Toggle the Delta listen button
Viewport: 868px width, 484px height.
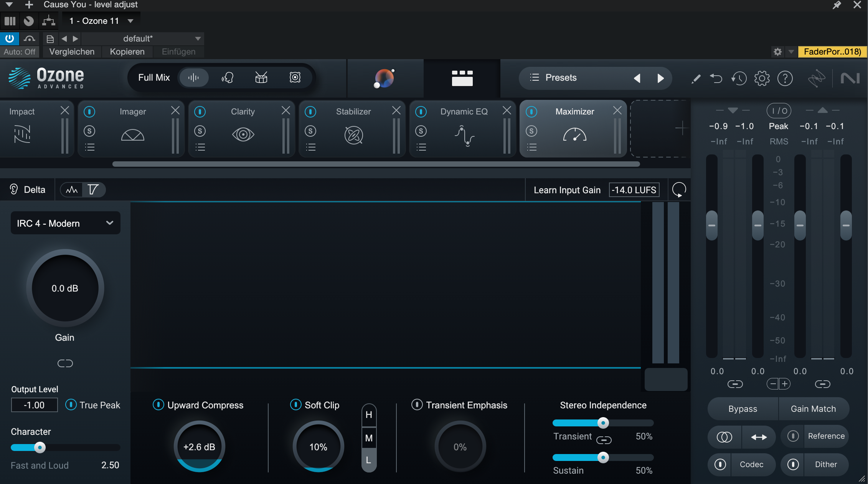click(28, 189)
